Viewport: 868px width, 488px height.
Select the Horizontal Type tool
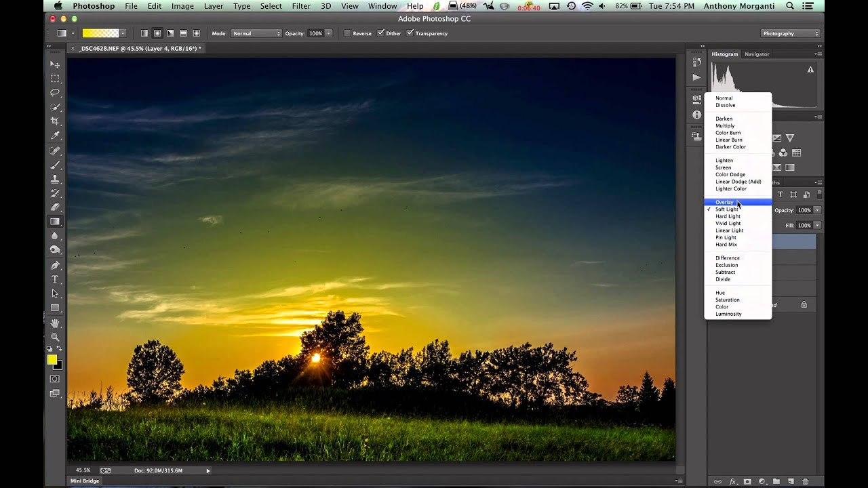point(55,279)
